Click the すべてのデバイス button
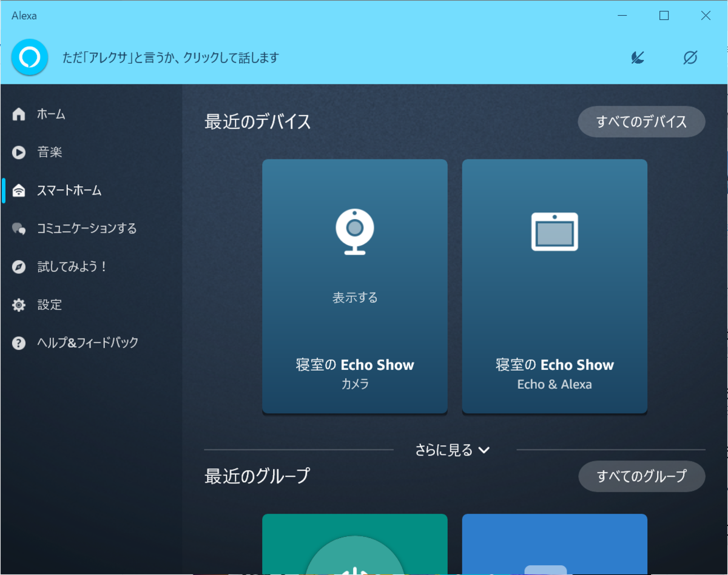Image resolution: width=728 pixels, height=575 pixels. [641, 121]
